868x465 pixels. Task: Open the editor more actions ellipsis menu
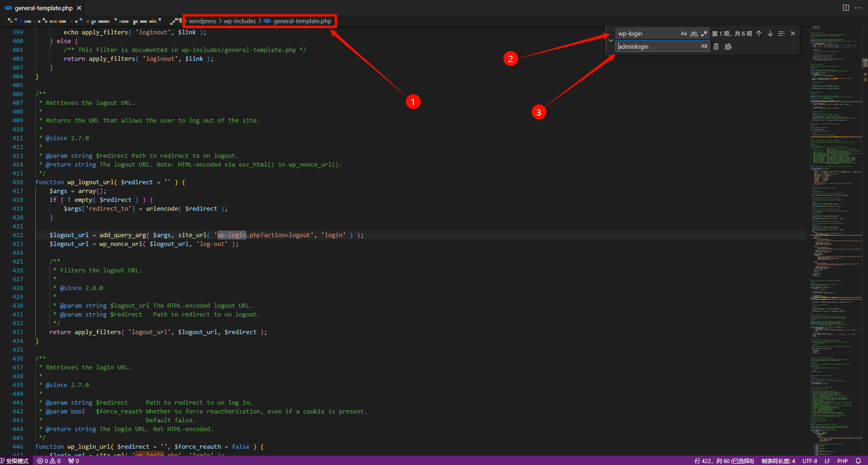point(858,7)
